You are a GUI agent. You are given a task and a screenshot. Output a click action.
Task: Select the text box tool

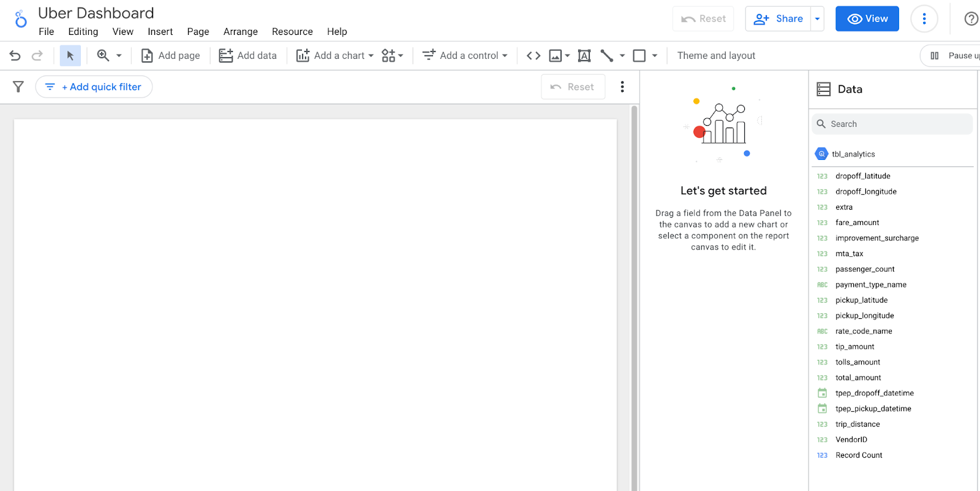click(x=584, y=56)
